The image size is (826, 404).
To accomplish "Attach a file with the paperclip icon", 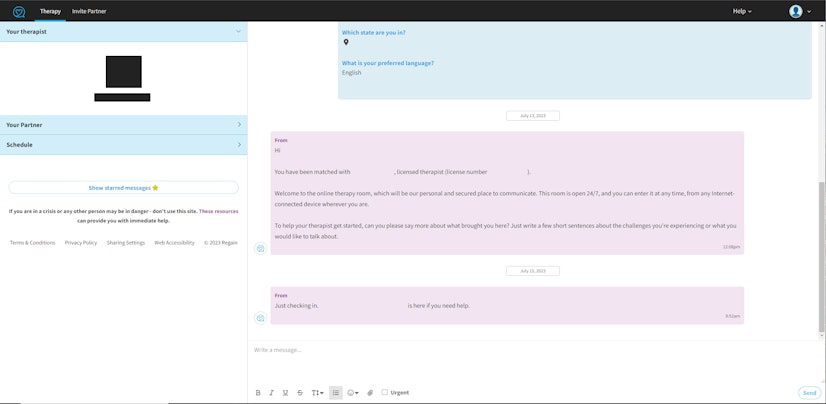I will point(370,392).
